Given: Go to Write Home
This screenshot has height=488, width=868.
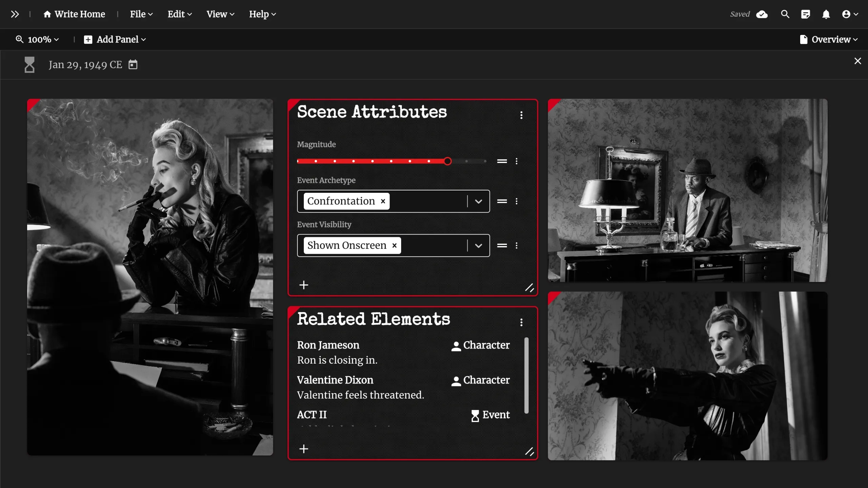Looking at the screenshot, I should point(75,14).
